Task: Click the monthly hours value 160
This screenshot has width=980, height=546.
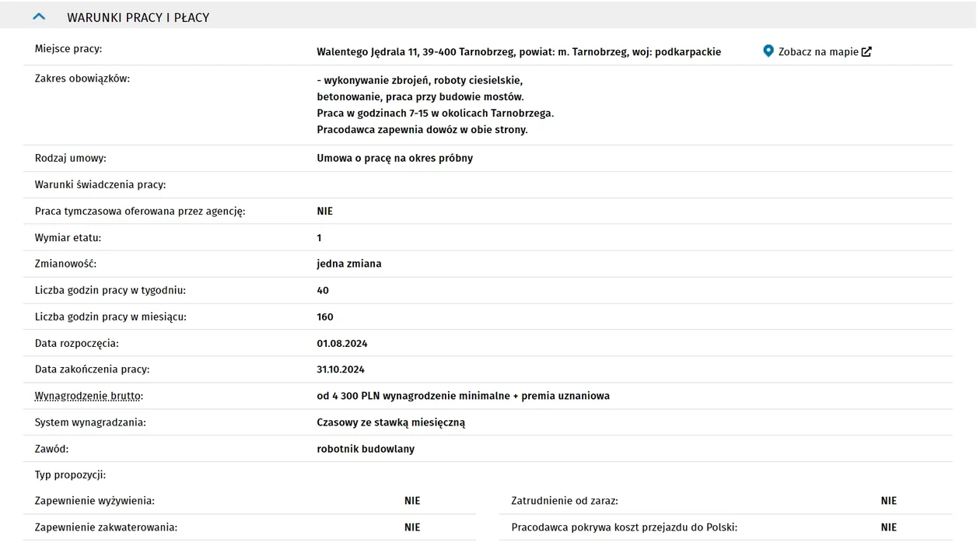Action: (325, 317)
